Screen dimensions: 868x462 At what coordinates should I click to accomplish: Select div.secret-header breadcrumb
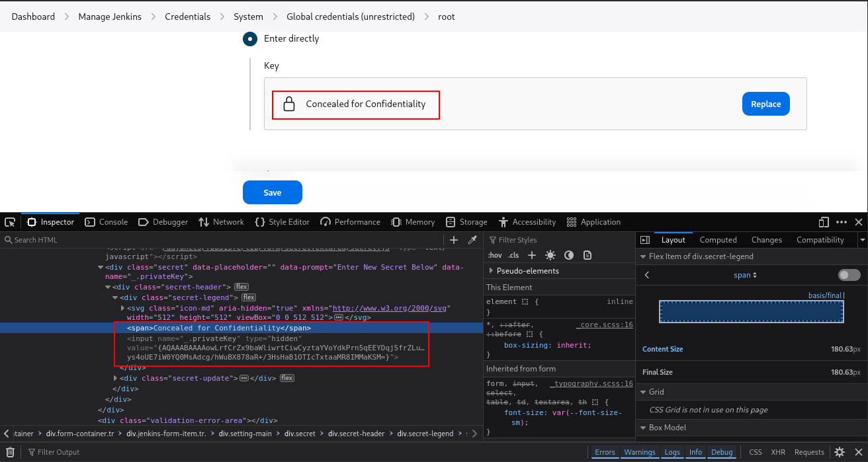pos(357,434)
